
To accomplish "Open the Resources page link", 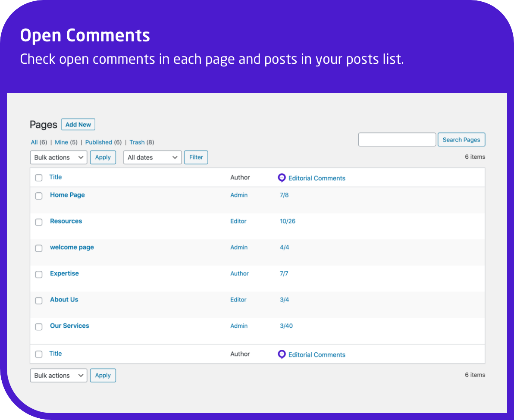I will pyautogui.click(x=66, y=221).
